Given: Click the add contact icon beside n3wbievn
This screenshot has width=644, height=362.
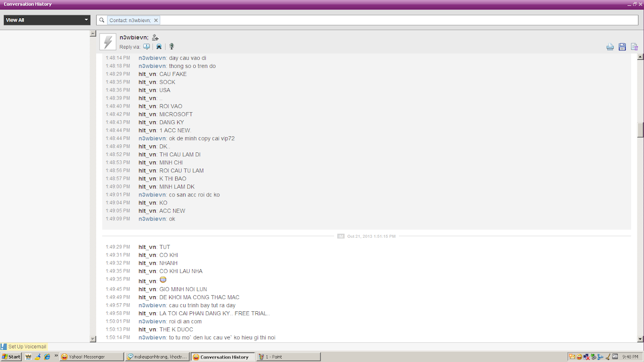Looking at the screenshot, I should pyautogui.click(x=155, y=38).
